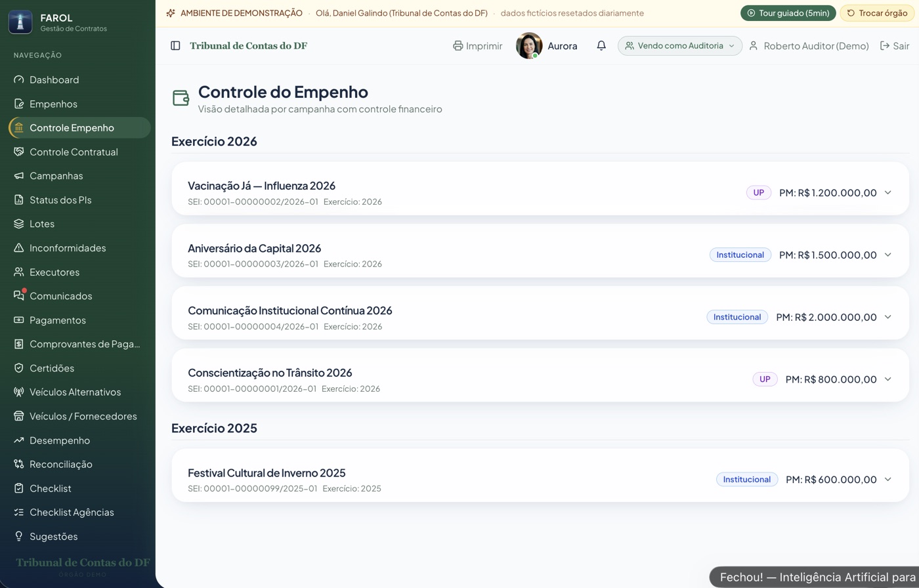Click PM: R$ 1.500.000,00 value
This screenshot has height=588, width=919.
(828, 255)
